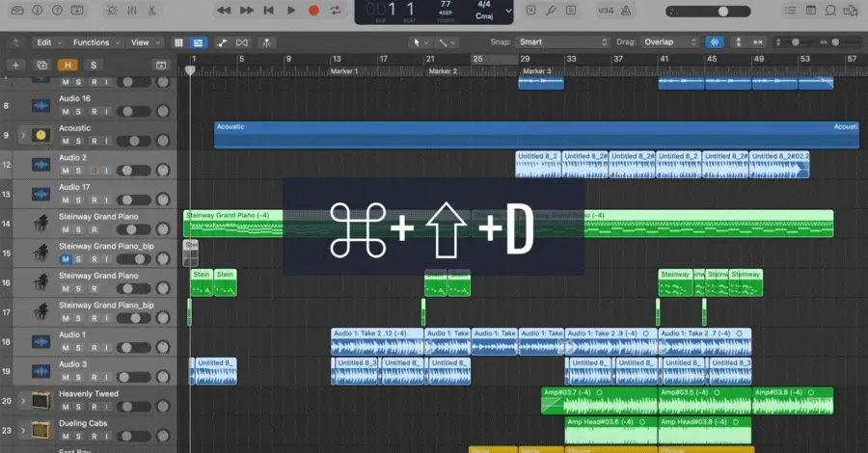Open the List Editors panel
Image resolution: width=868 pixels, height=453 pixels.
[x=791, y=10]
